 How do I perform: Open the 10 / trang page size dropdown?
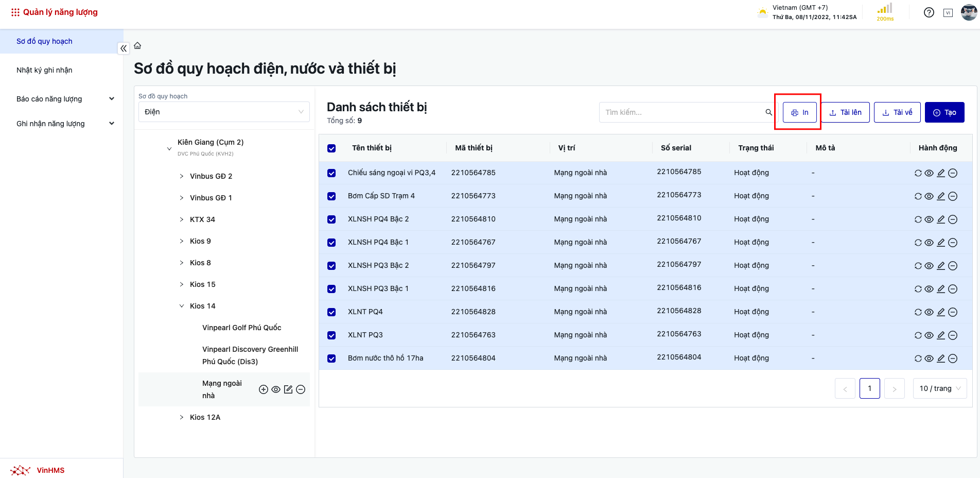pyautogui.click(x=939, y=388)
